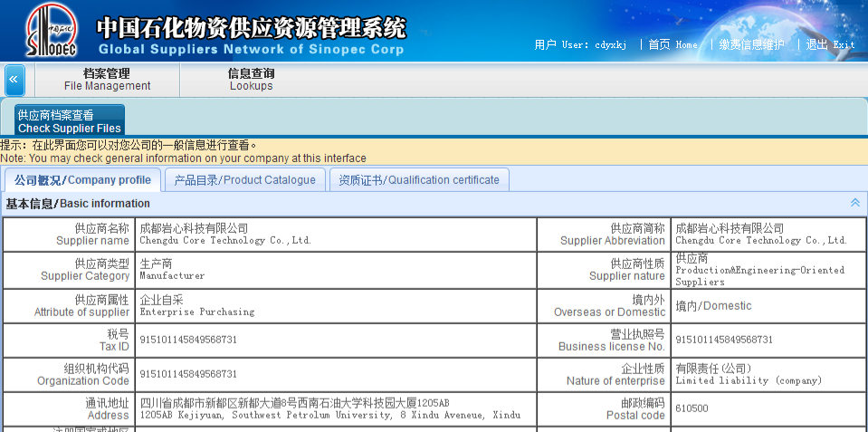Click the Postal code value 610500
The height and width of the screenshot is (432, 868).
[692, 408]
